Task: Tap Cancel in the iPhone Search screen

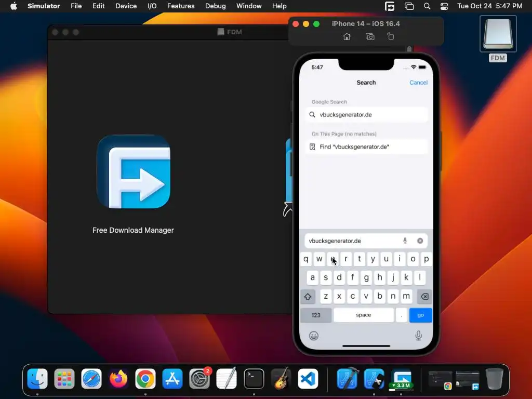Action: [418, 83]
